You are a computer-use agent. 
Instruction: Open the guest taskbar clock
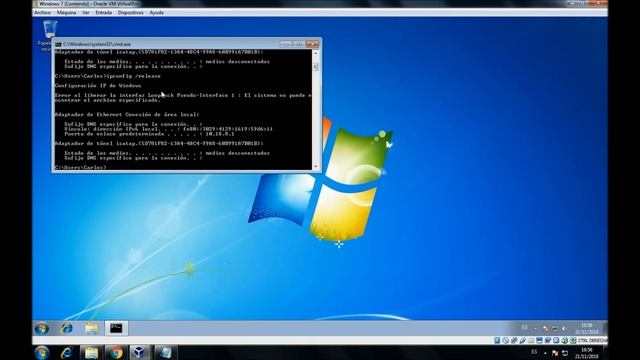[x=587, y=329]
